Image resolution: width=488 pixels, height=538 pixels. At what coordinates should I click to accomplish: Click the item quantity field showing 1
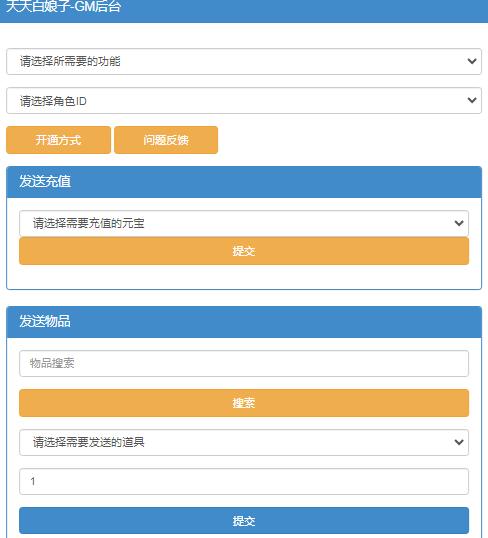(x=244, y=481)
